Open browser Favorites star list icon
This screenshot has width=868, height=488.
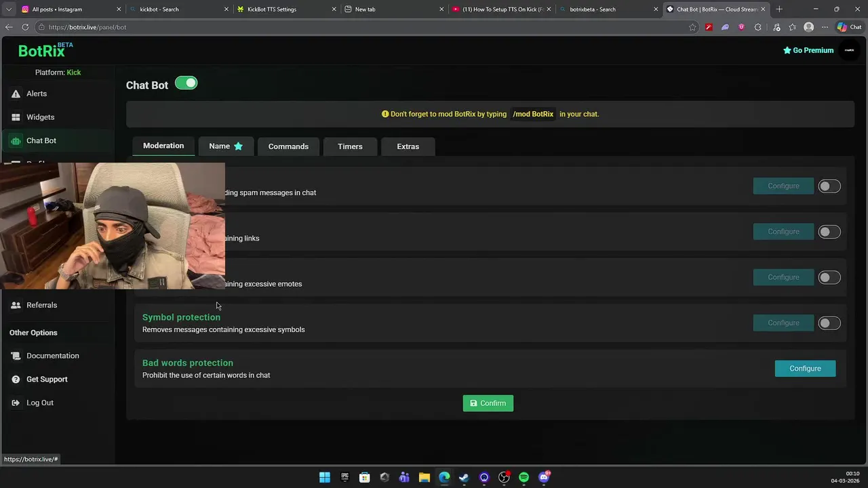pos(792,27)
